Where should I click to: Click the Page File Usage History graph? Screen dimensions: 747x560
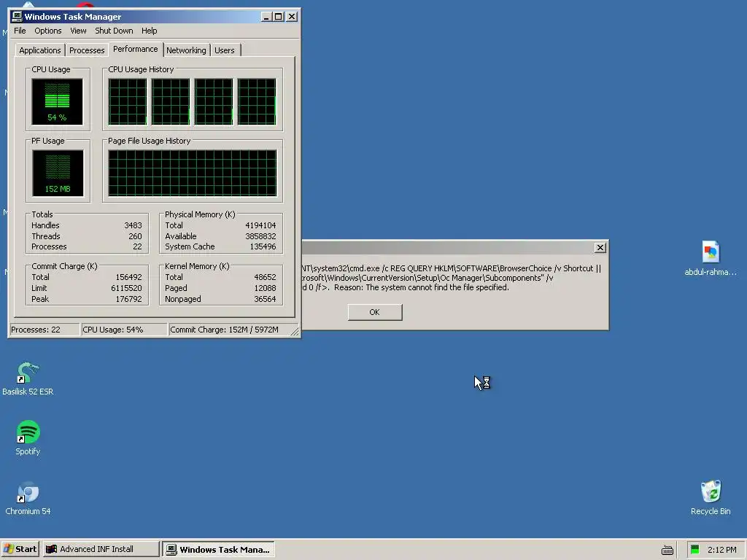click(193, 174)
